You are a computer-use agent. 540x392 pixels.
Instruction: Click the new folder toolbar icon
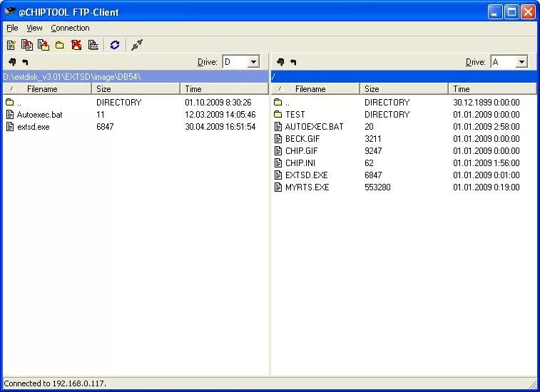tap(60, 45)
